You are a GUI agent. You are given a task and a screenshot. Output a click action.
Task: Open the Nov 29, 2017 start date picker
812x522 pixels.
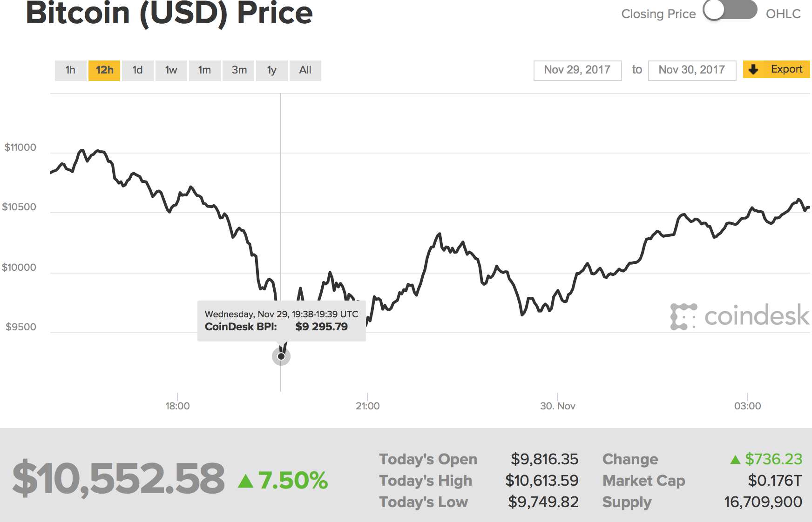(577, 70)
